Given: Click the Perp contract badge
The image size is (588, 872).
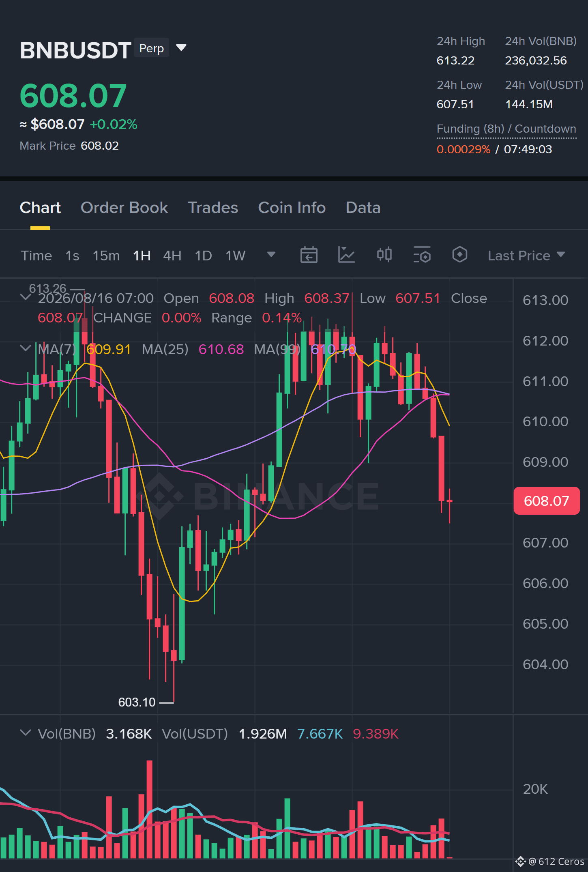Looking at the screenshot, I should point(151,48).
